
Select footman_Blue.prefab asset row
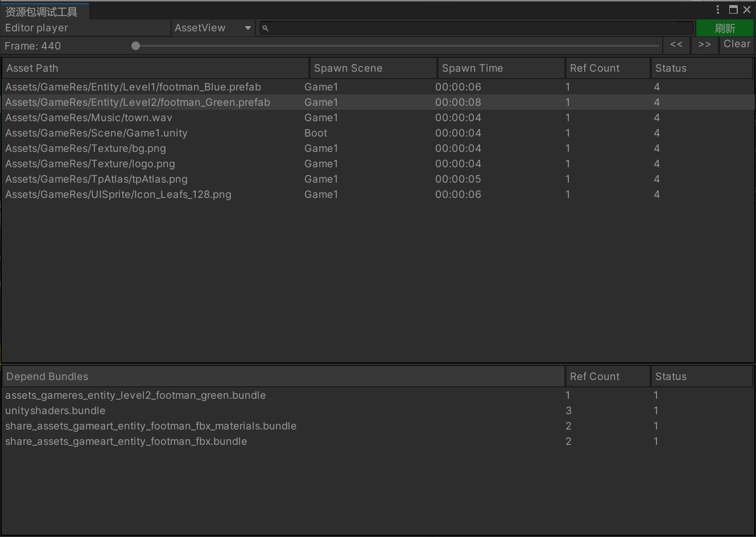[378, 87]
